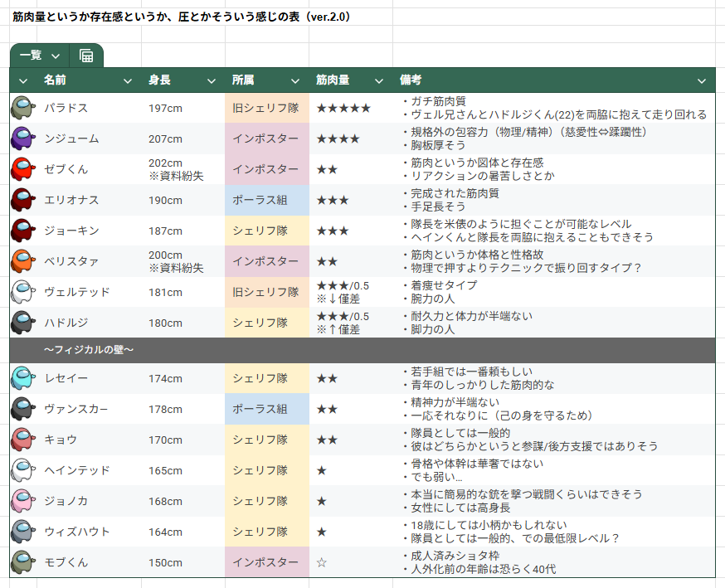
Task: Open the 備考 column filter dropdown
Action: click(702, 81)
